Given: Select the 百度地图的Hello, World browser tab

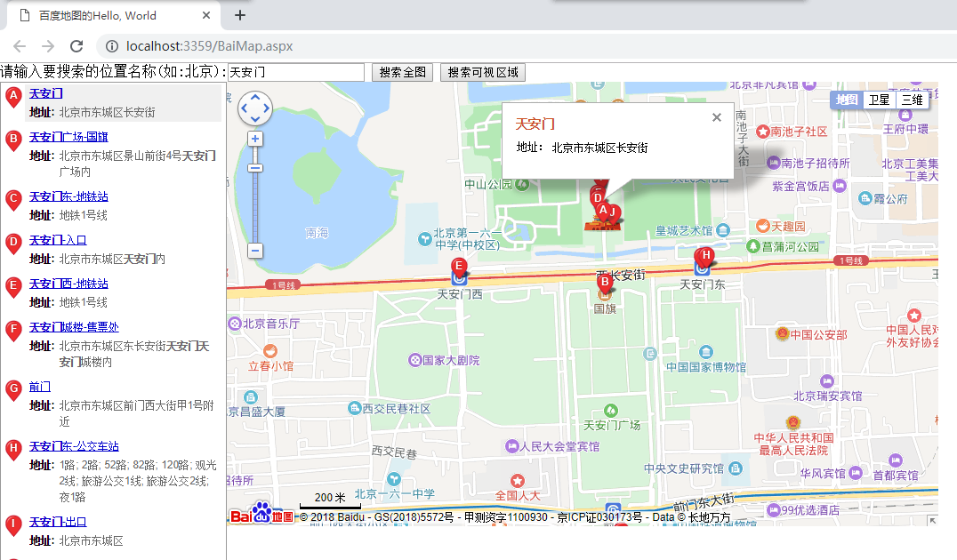Looking at the screenshot, I should [115, 15].
